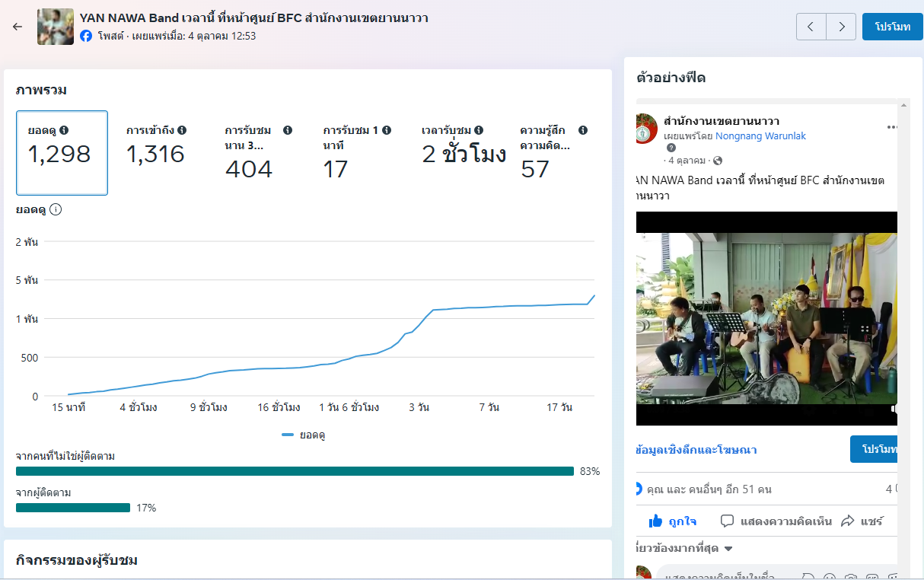This screenshot has width=924, height=580.
Task: Like the post with ถูกใจ thumbs-up
Action: (x=672, y=521)
